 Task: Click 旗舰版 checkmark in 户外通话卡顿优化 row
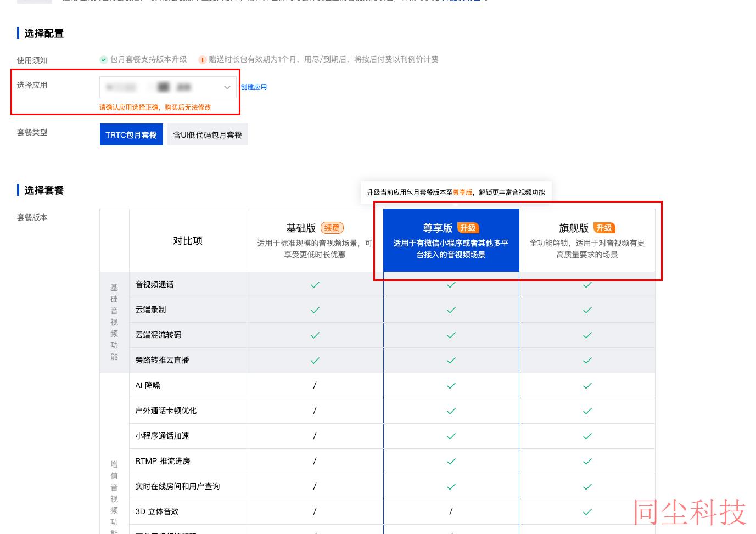tap(587, 411)
